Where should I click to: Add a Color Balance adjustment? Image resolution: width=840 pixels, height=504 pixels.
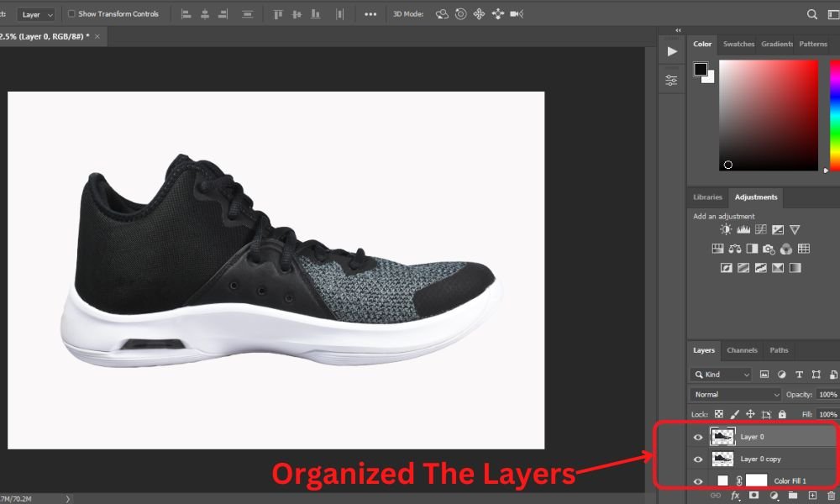[734, 249]
